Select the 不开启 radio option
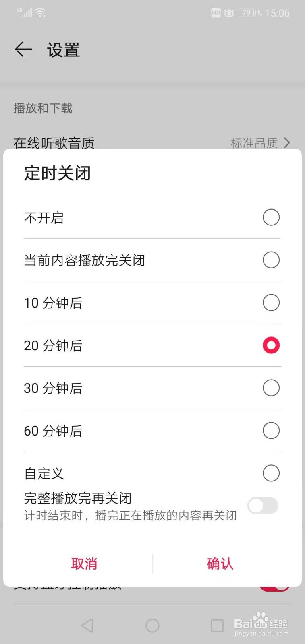Image resolution: width=305 pixels, height=644 pixels. click(271, 217)
